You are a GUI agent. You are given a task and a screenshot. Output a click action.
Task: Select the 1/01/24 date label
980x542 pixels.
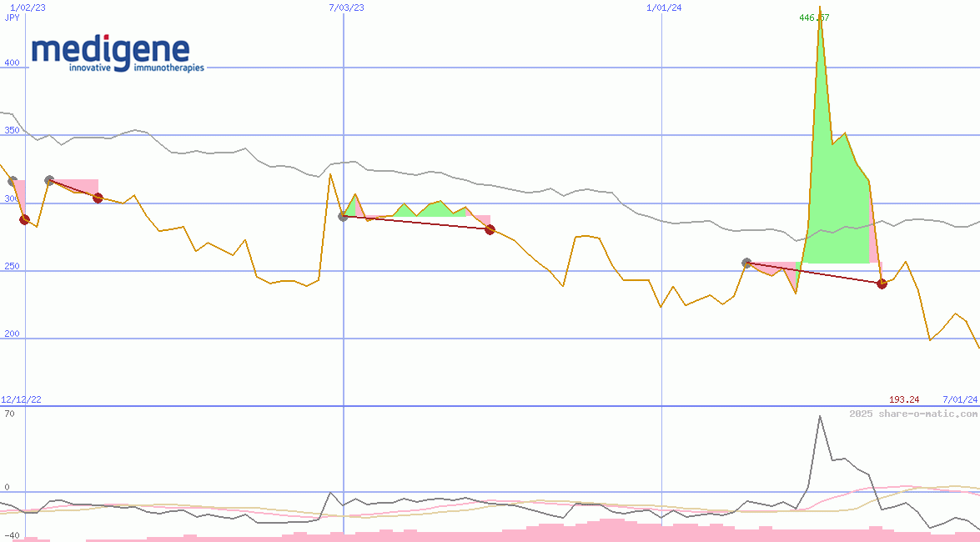(x=664, y=8)
